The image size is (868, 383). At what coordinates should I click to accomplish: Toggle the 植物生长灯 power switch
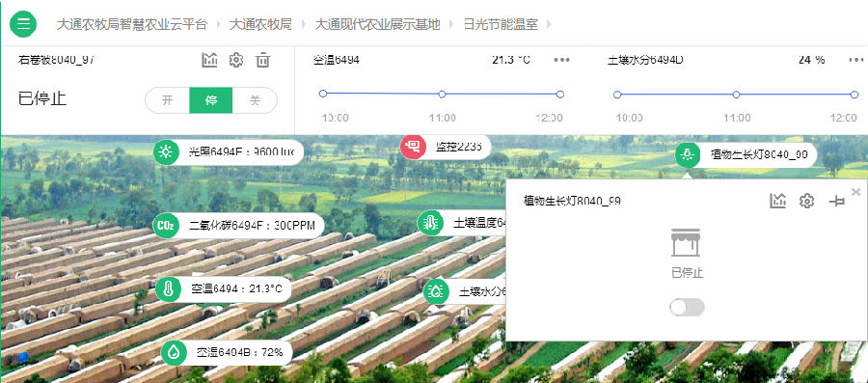pos(687,307)
